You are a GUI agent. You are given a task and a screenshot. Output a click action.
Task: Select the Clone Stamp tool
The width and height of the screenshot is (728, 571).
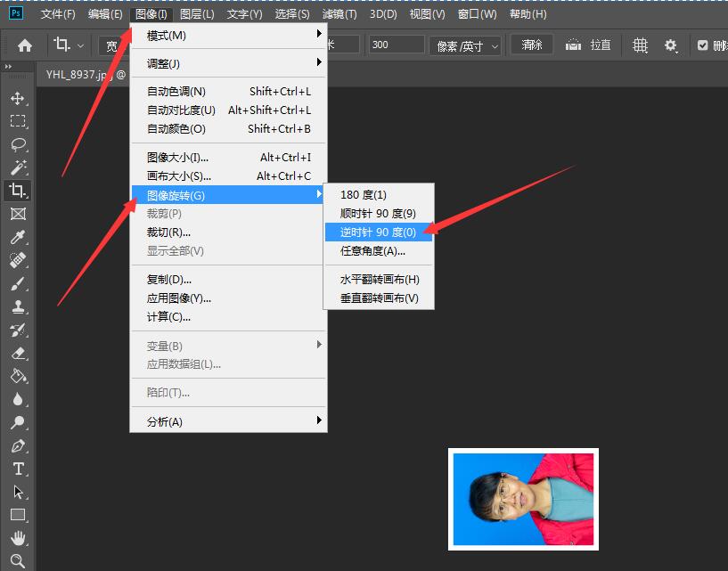point(18,306)
